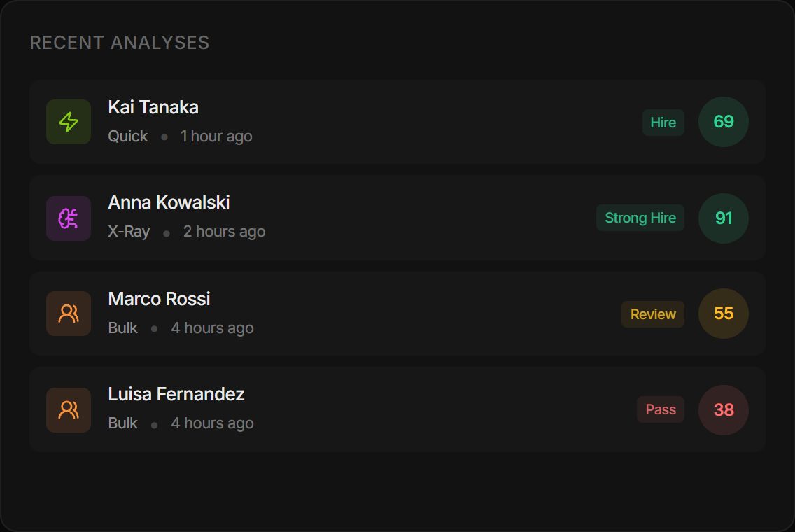Click the '1 hour ago' timestamp
795x532 pixels.
(x=216, y=136)
